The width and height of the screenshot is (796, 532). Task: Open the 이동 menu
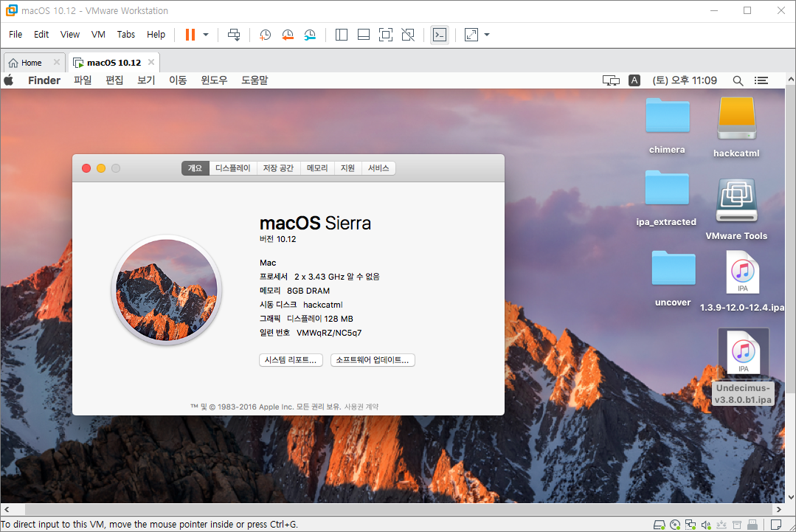coord(179,80)
